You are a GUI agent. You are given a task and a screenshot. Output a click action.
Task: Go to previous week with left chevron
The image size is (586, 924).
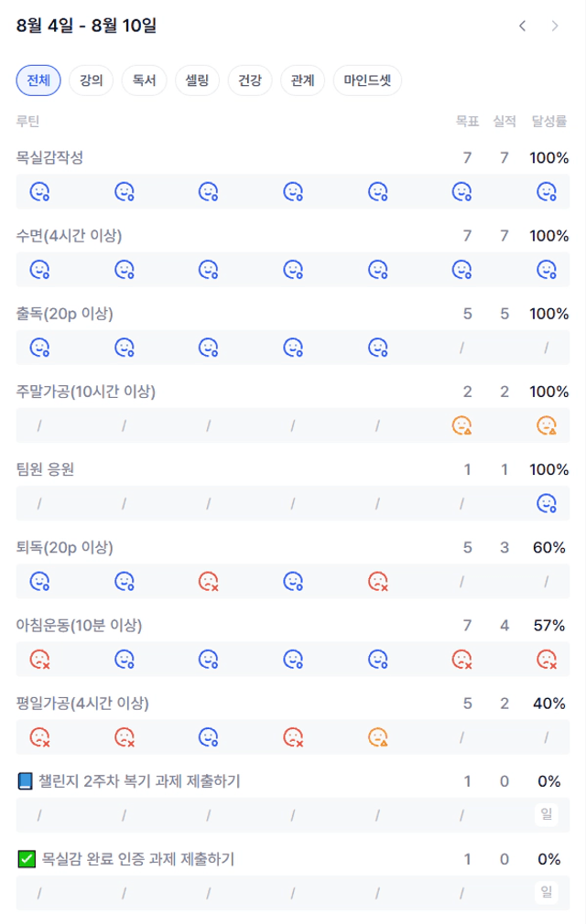click(522, 26)
